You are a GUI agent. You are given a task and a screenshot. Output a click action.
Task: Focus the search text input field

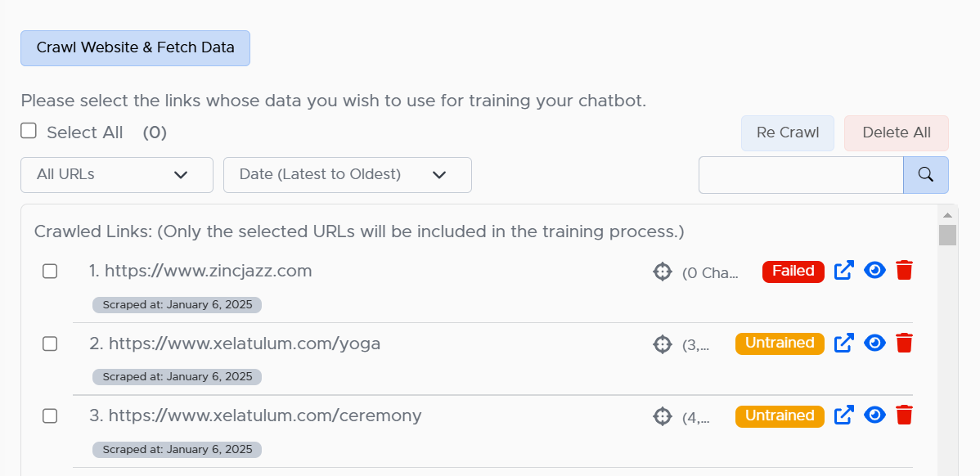[801, 175]
